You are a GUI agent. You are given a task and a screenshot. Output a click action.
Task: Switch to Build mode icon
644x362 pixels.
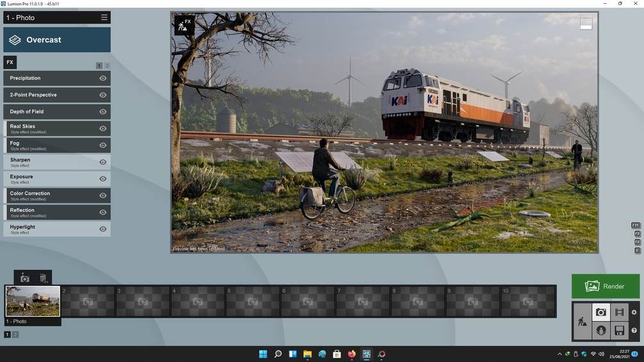pos(582,322)
